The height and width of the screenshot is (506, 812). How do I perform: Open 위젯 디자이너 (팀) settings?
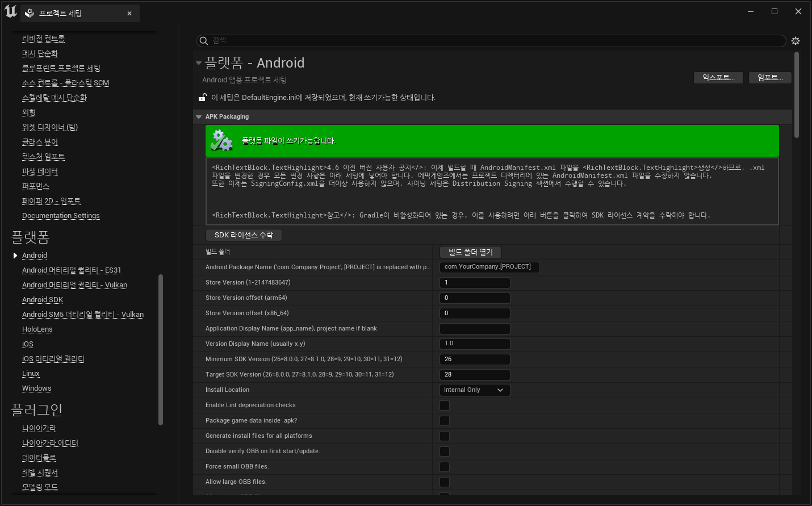click(x=50, y=127)
